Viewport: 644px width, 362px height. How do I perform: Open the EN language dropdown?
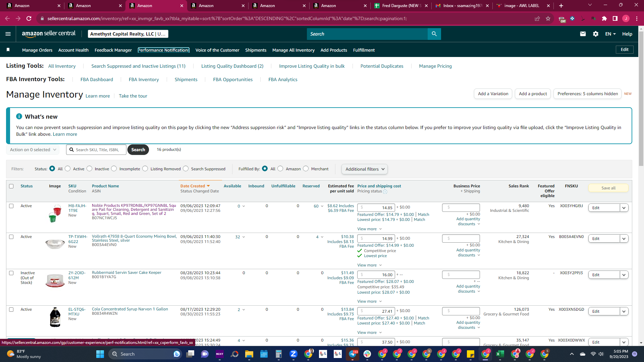pos(610,34)
